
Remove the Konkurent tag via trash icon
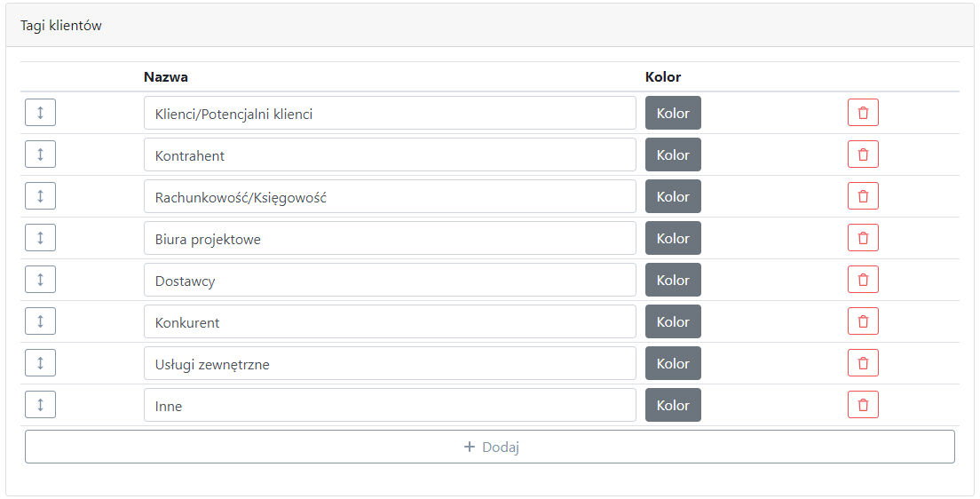[x=863, y=321]
